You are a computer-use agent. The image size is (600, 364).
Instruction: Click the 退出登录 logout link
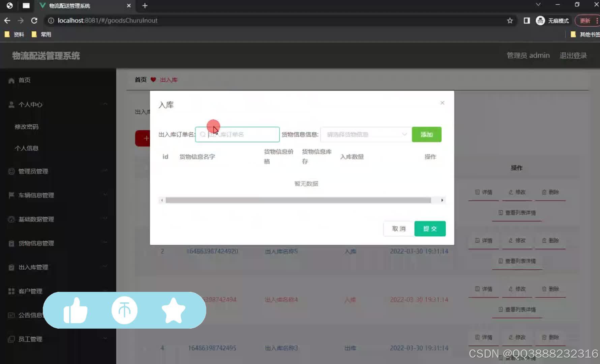[573, 55]
